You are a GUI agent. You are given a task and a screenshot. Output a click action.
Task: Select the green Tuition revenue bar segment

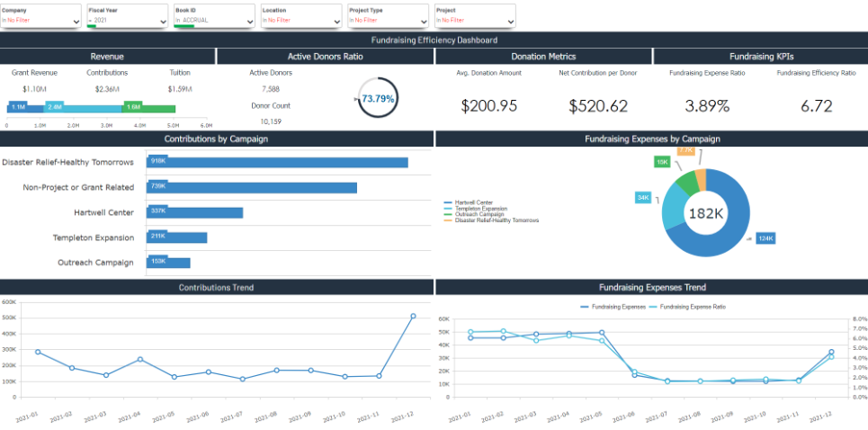click(148, 107)
